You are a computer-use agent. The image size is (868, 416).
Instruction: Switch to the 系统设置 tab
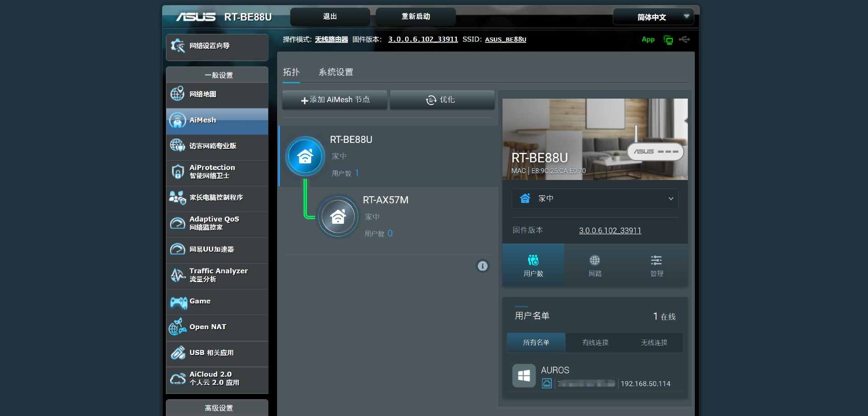336,72
